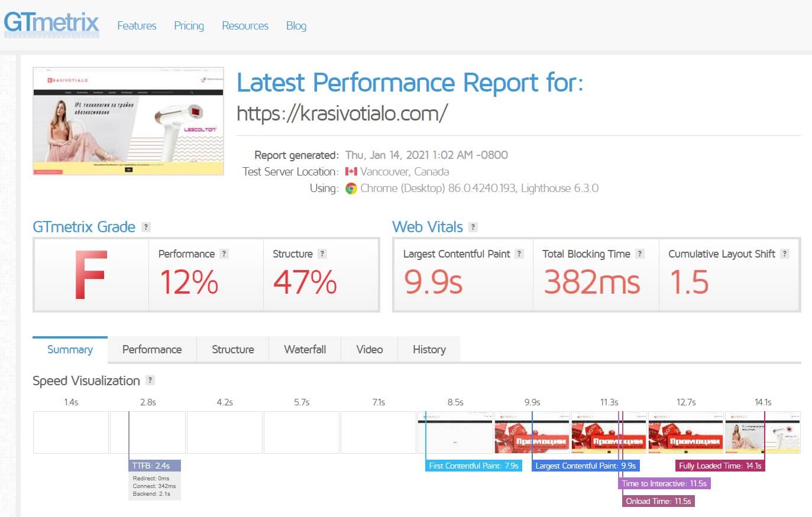
Task: Select the Video tab
Action: pos(369,349)
